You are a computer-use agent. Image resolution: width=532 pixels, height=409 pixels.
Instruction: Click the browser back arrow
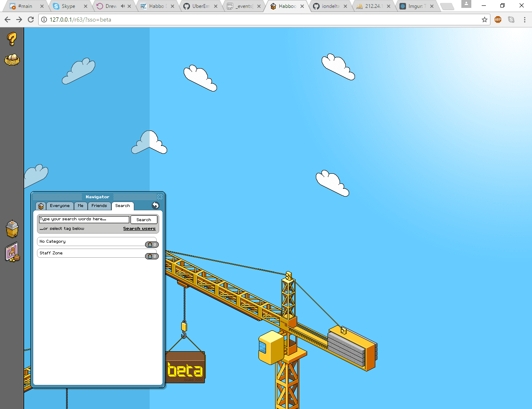coord(7,20)
